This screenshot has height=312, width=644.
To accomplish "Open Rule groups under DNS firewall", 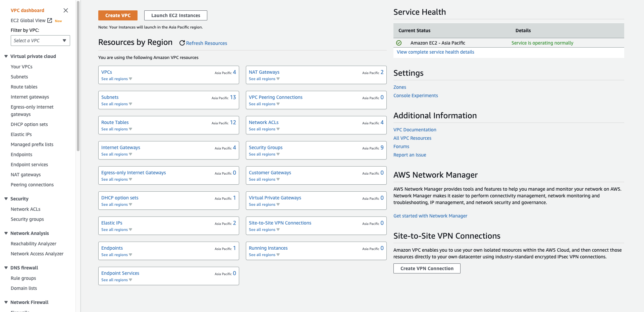I will click(x=23, y=278).
